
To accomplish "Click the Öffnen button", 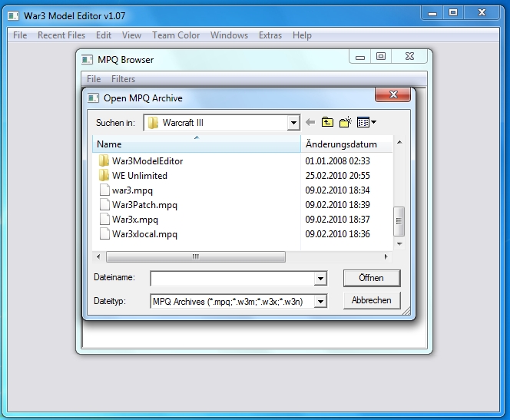I will pyautogui.click(x=372, y=278).
